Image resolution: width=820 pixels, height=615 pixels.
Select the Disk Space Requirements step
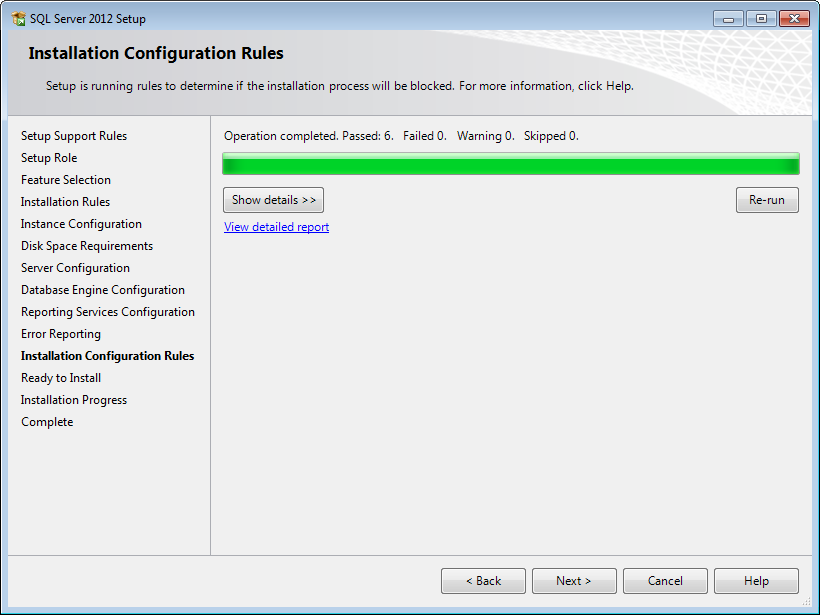[x=87, y=246]
